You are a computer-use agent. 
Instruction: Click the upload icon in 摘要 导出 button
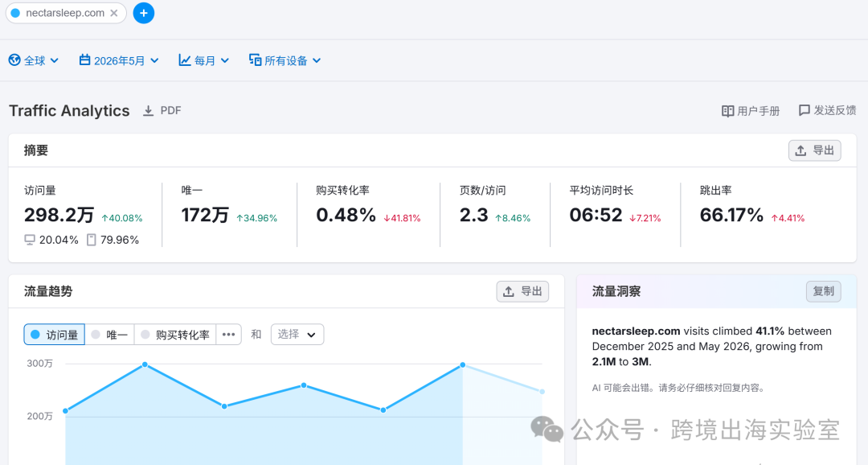800,150
